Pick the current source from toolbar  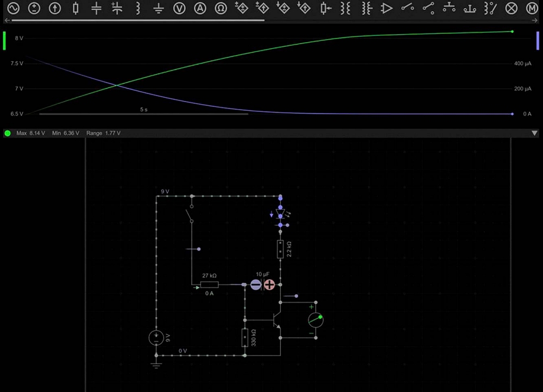[54, 8]
